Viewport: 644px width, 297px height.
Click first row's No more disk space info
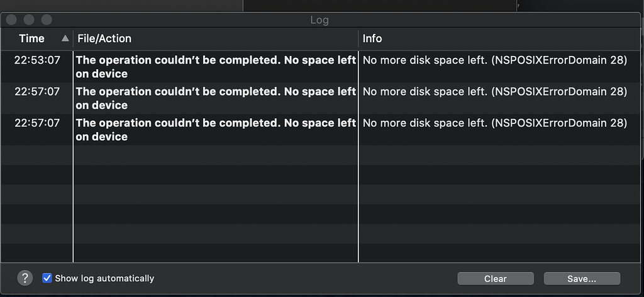tap(425, 60)
